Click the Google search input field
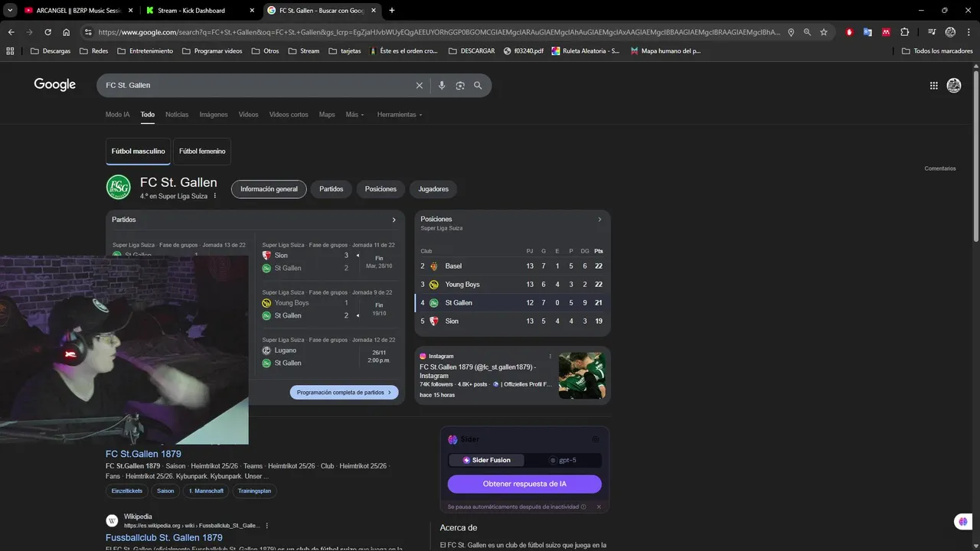Image resolution: width=980 pixels, height=551 pixels. [x=257, y=85]
